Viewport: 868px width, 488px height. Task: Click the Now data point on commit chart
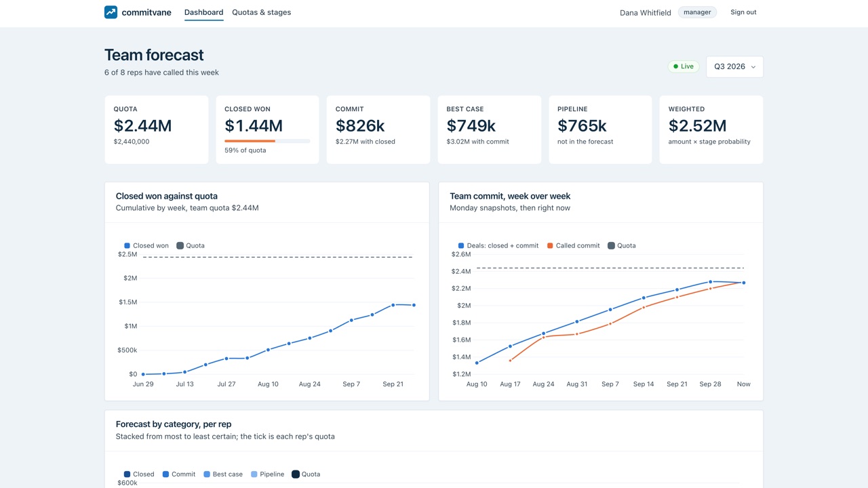(x=744, y=283)
